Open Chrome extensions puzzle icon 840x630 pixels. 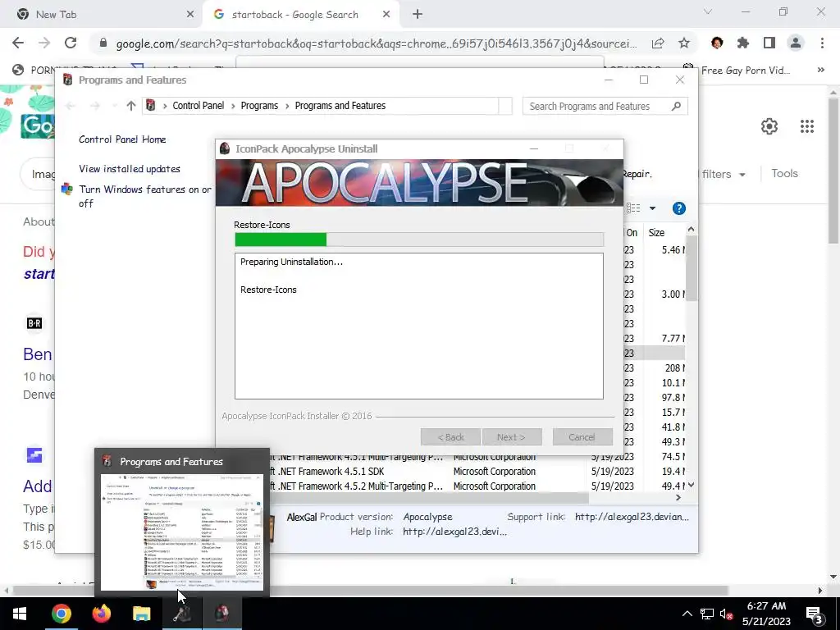pyautogui.click(x=743, y=43)
